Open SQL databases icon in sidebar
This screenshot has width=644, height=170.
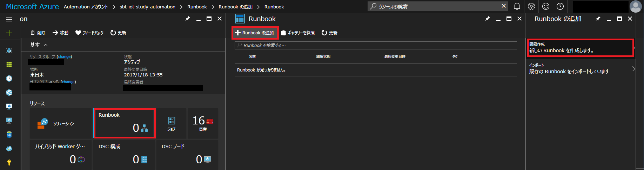pyautogui.click(x=9, y=135)
